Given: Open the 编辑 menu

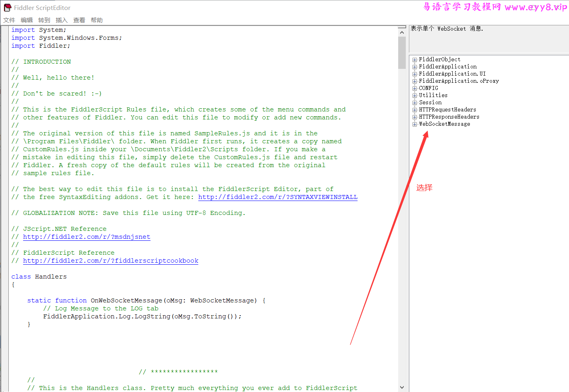Looking at the screenshot, I should 27,20.
